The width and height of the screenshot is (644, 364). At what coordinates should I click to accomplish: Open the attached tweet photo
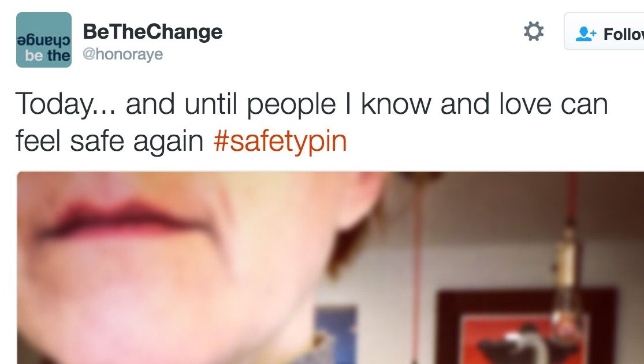pos(330,268)
